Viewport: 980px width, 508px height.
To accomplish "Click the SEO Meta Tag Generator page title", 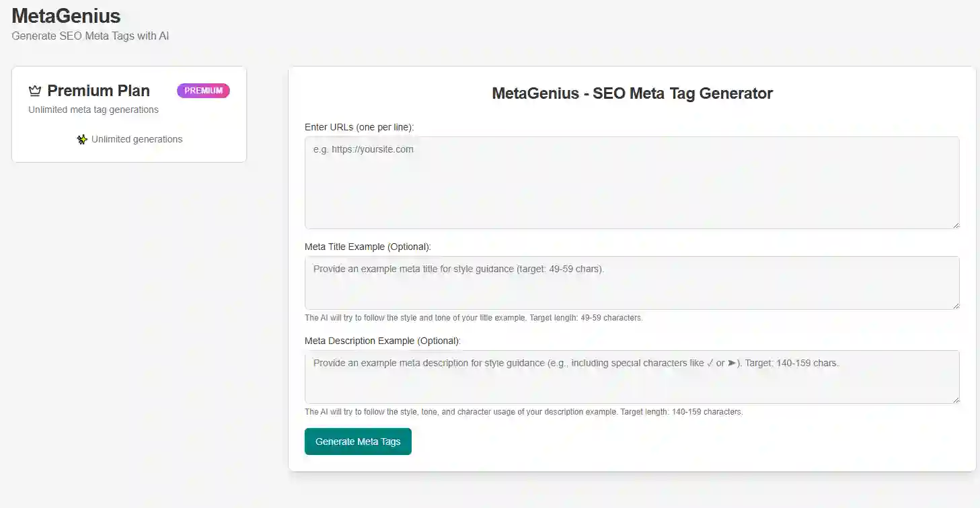I will (x=632, y=93).
